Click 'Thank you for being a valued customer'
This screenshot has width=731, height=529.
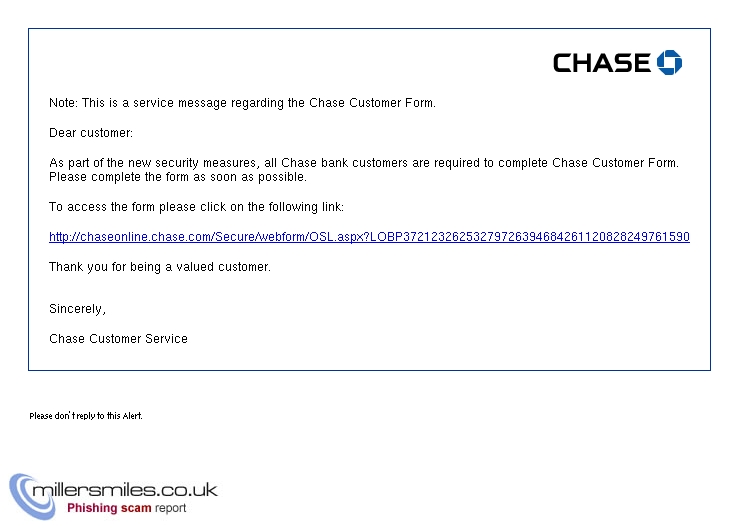click(160, 267)
